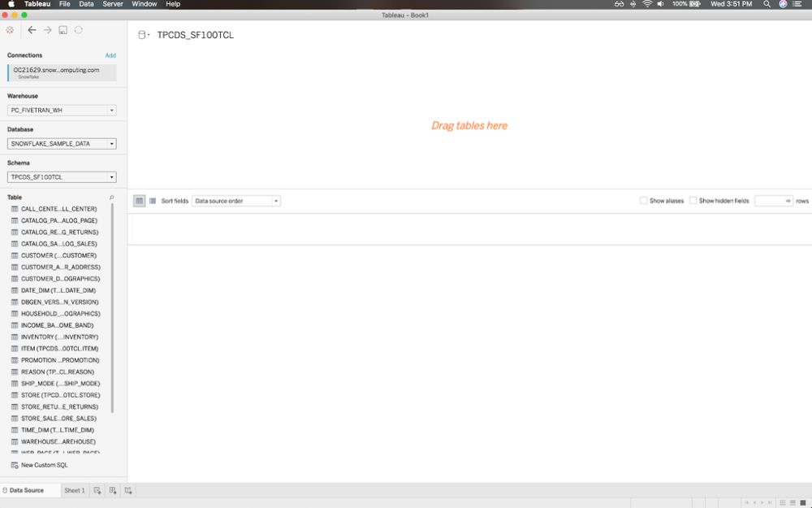Switch to the Sheet 1 tab
This screenshot has width=812, height=508.
tap(75, 490)
